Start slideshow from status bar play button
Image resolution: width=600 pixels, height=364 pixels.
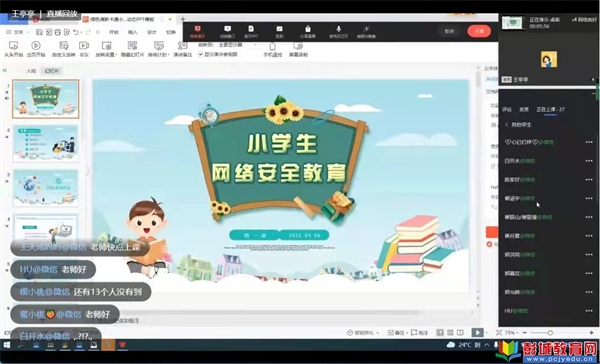(x=477, y=333)
